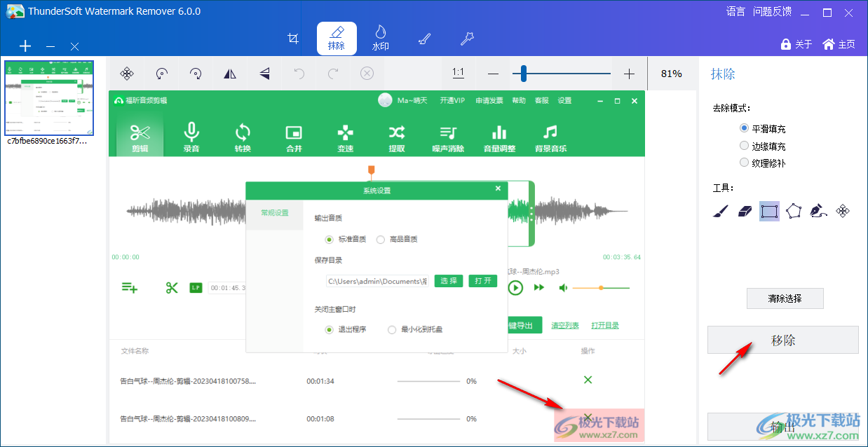Add a new image with plus icon
Image resolution: width=868 pixels, height=447 pixels.
(25, 46)
